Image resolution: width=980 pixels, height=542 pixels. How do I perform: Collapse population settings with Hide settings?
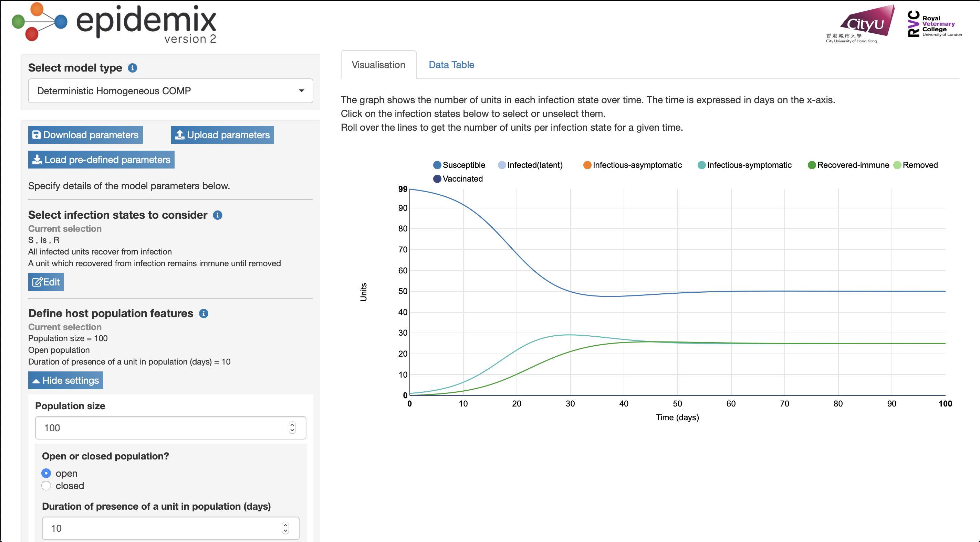click(66, 380)
